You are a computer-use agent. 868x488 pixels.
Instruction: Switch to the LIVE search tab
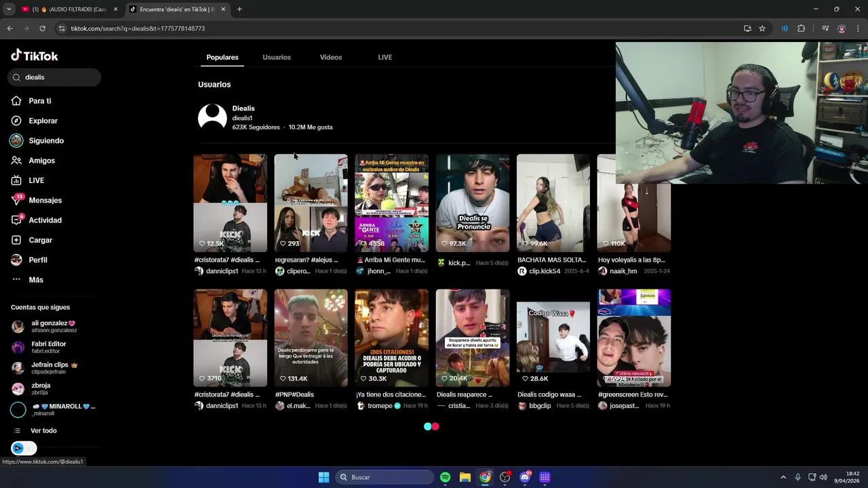tap(385, 58)
